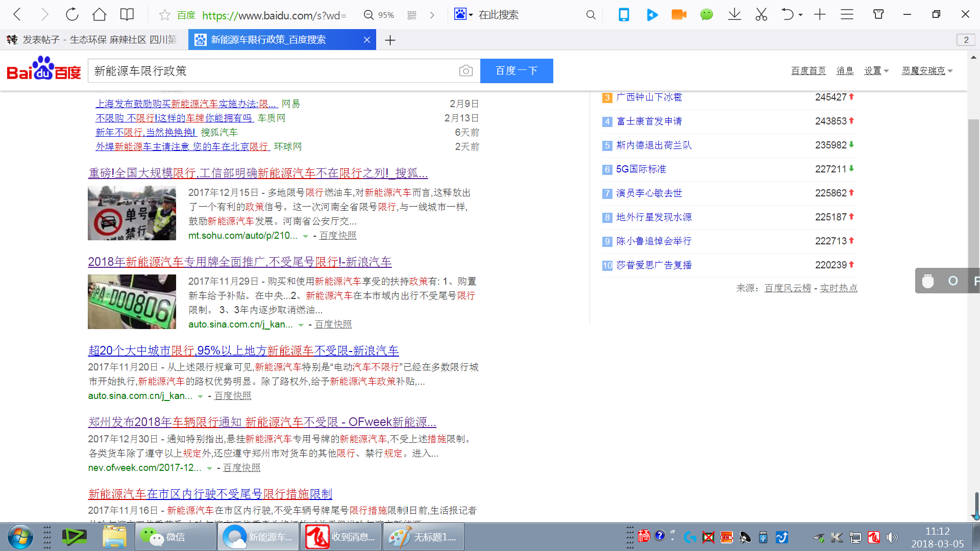Restore closed tab with undo icon
Viewport: 980px width, 551px height.
coord(788,15)
